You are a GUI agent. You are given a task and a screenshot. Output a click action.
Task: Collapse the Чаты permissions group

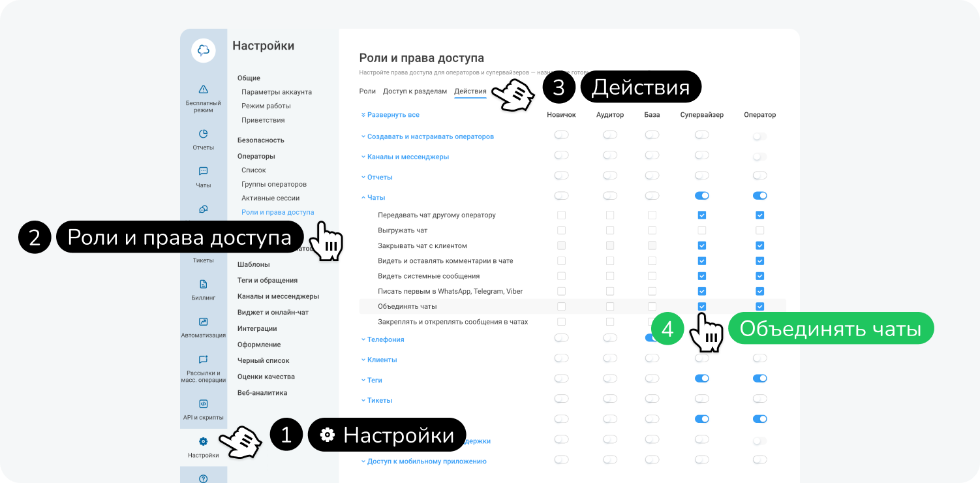tap(376, 197)
